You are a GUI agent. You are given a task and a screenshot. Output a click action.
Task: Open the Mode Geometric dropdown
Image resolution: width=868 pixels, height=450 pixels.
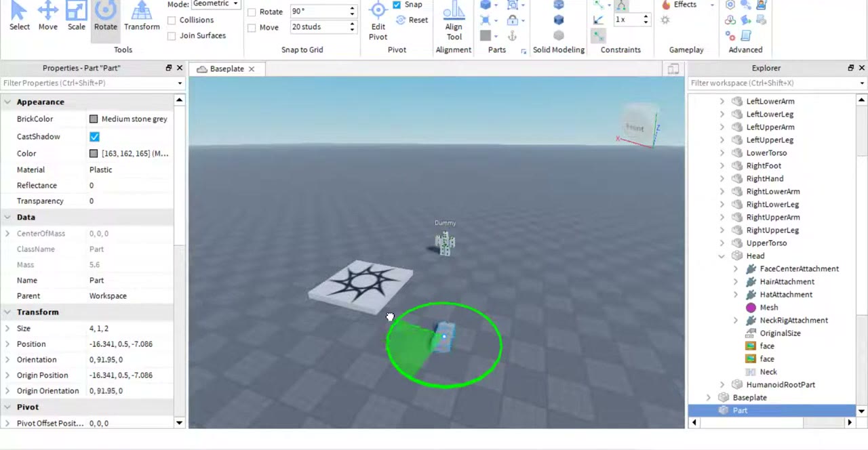(216, 3)
